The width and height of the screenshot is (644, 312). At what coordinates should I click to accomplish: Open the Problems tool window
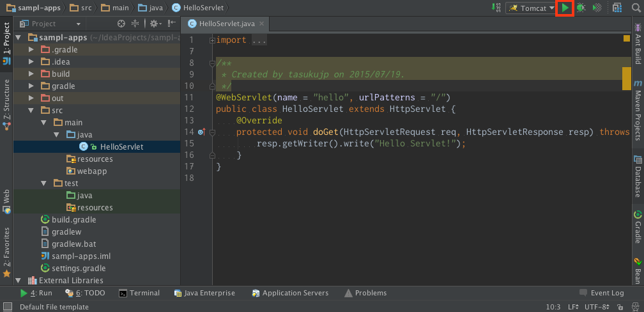pyautogui.click(x=365, y=293)
